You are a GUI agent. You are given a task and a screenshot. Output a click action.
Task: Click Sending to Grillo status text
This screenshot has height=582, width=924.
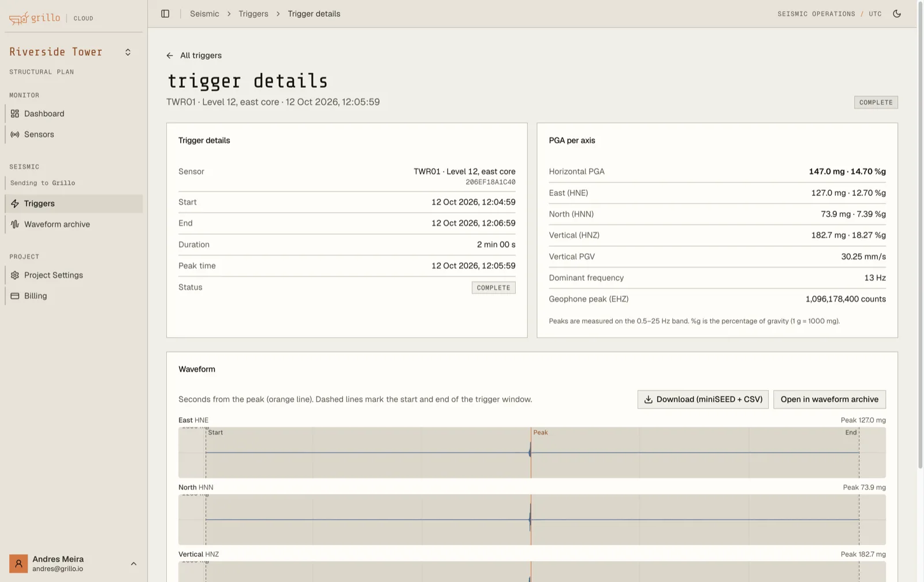[x=43, y=183]
